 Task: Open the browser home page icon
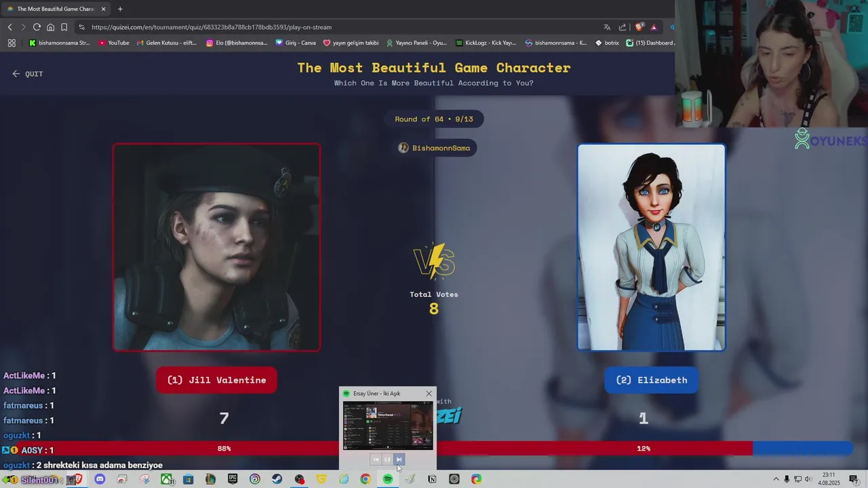click(x=50, y=27)
